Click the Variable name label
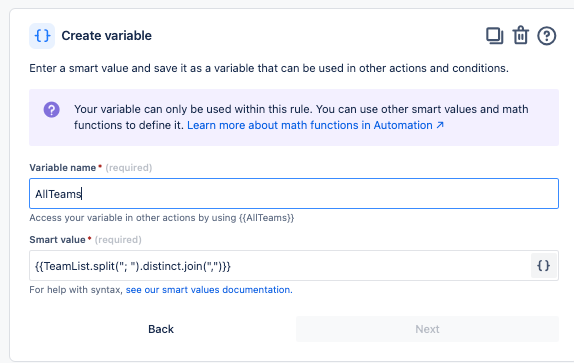The width and height of the screenshot is (574, 363). (63, 168)
